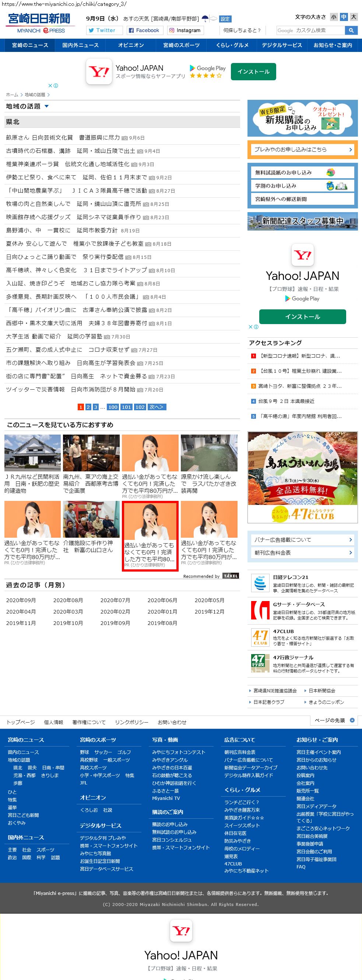Open バナー広告掲載について chevron link
Screen dimensions: 362x980
click(303, 540)
